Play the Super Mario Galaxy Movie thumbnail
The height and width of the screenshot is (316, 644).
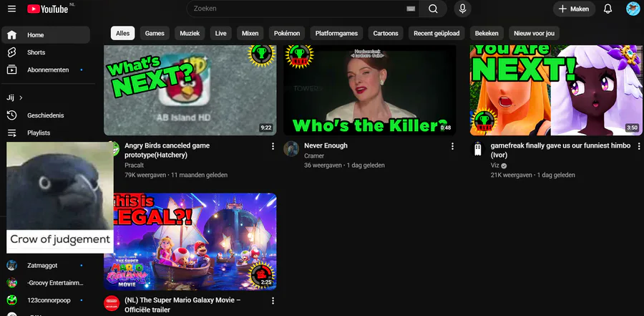pos(190,241)
